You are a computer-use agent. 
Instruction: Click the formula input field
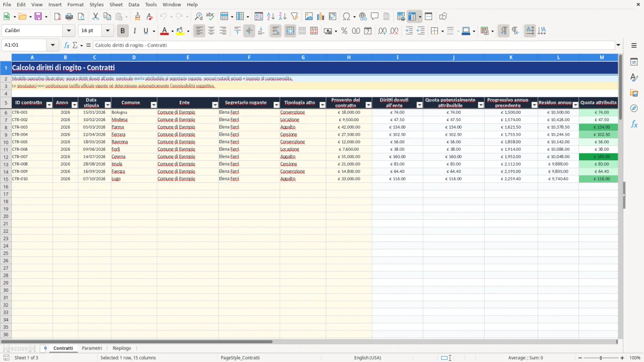353,45
